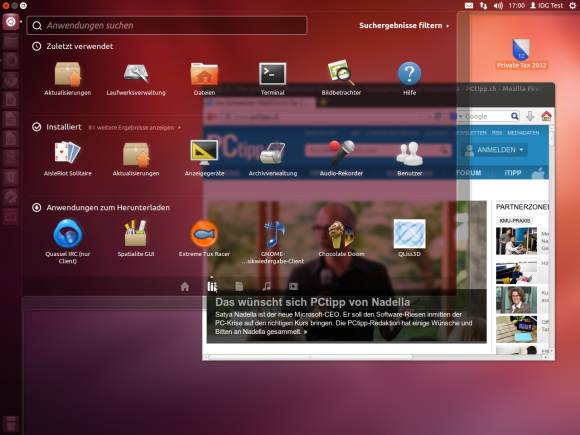The width and height of the screenshot is (580, 435).
Task: Switch to the Home lens
Action: [185, 286]
